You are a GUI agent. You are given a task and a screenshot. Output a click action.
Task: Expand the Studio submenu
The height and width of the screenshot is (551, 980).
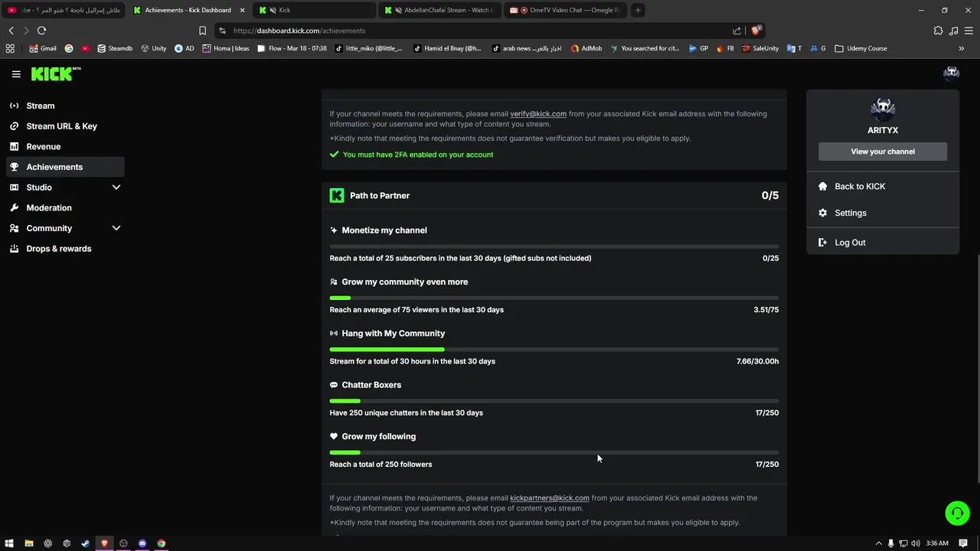116,187
